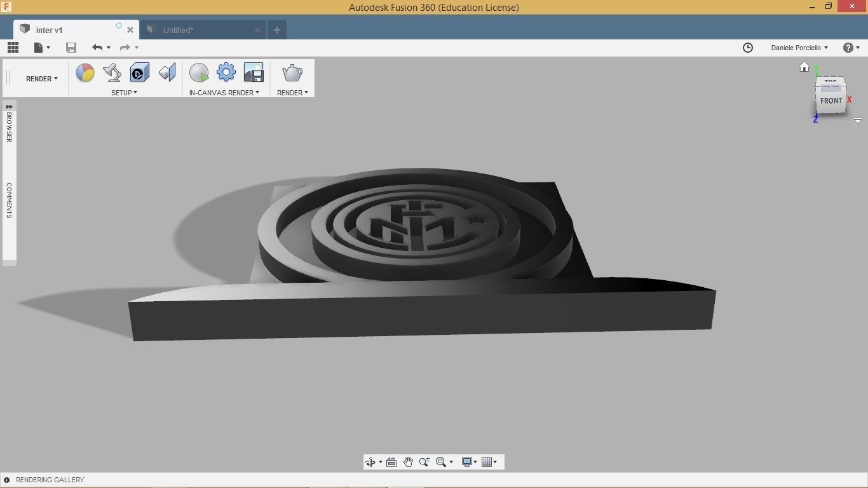The width and height of the screenshot is (868, 488).
Task: Open the Help question mark
Action: pyautogui.click(x=848, y=48)
